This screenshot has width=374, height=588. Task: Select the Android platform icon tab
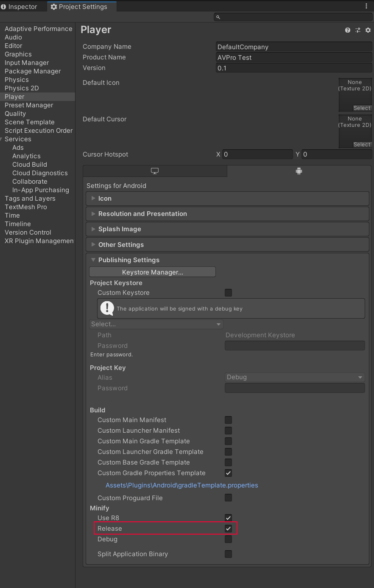[x=299, y=171]
